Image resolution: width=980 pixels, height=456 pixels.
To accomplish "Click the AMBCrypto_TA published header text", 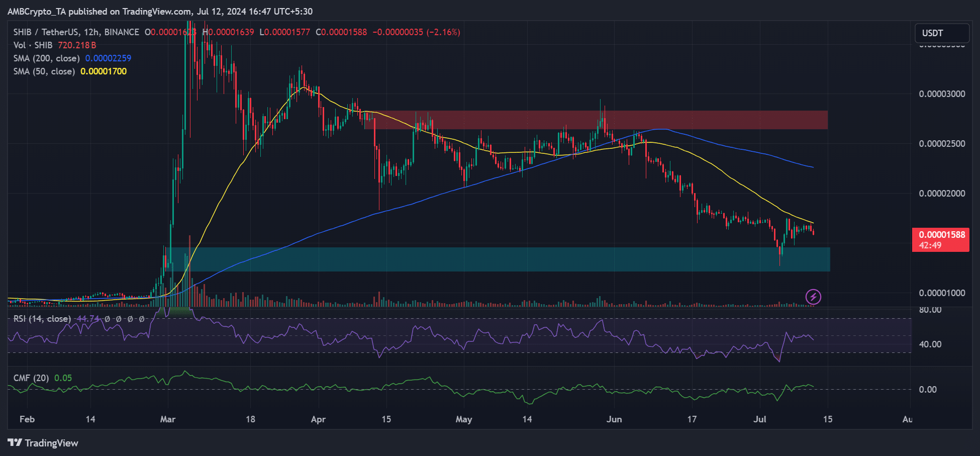I will coord(160,11).
